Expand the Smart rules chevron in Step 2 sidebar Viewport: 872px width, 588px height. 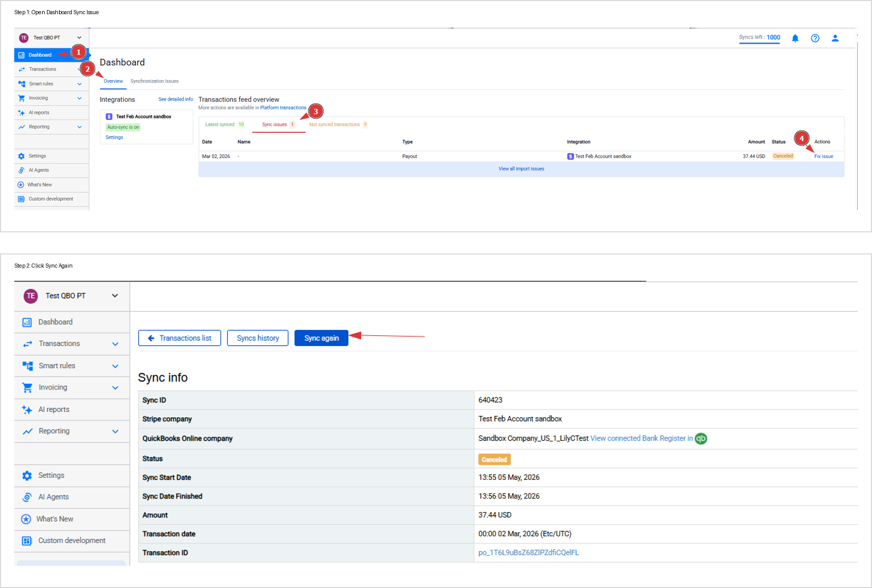click(115, 366)
